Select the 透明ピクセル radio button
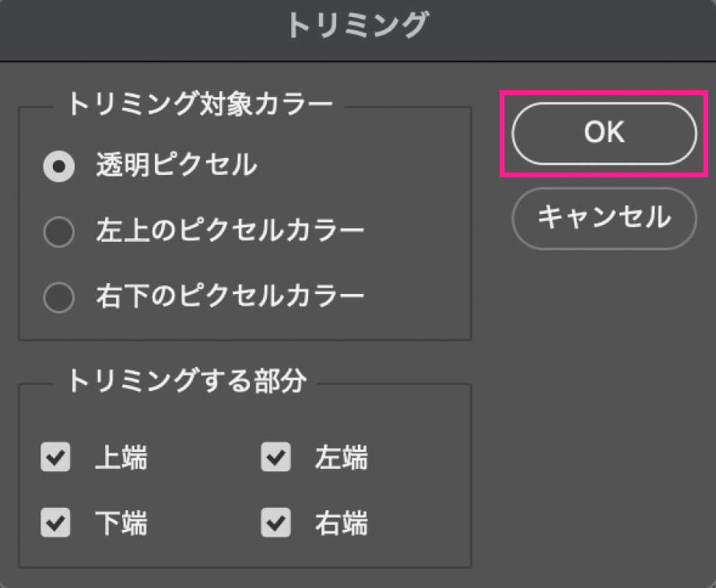The width and height of the screenshot is (716, 588). [x=59, y=166]
